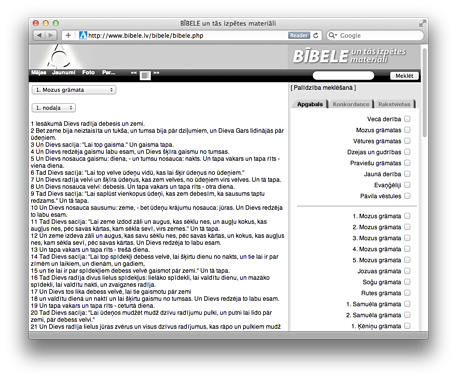Check the Evaņģēliji checkbox

coord(407,185)
